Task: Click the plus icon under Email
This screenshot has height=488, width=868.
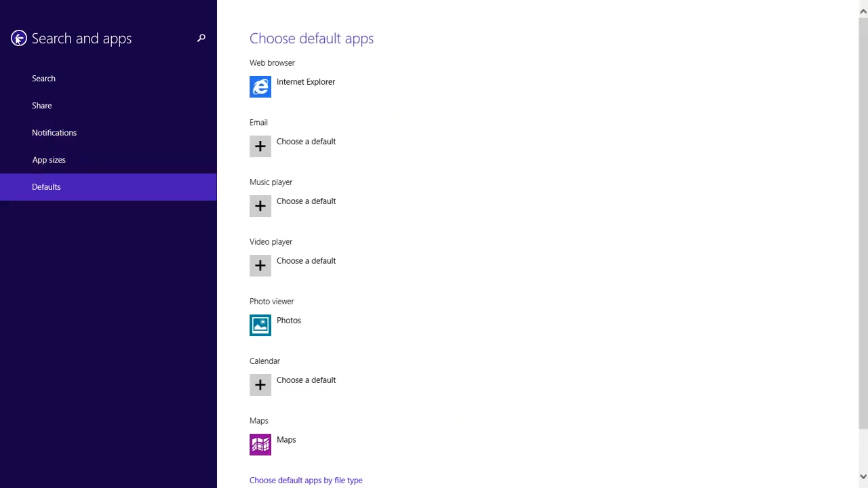Action: coord(260,146)
